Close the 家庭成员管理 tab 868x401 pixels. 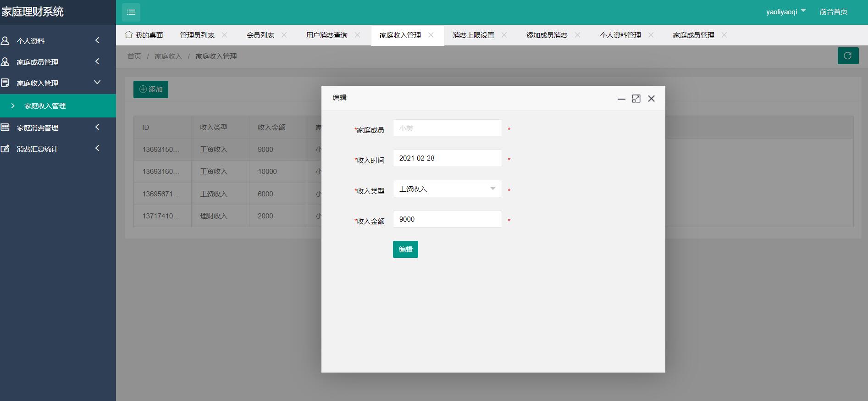[x=724, y=35]
